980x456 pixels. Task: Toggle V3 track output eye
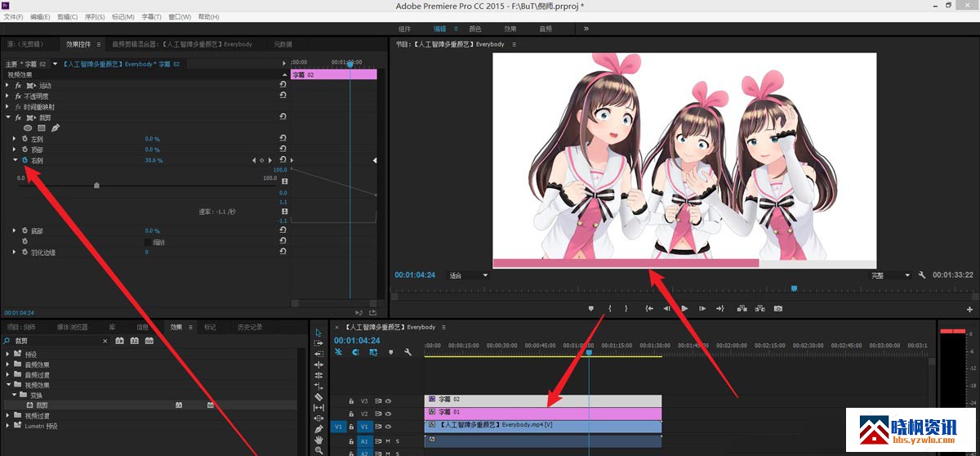(x=388, y=400)
